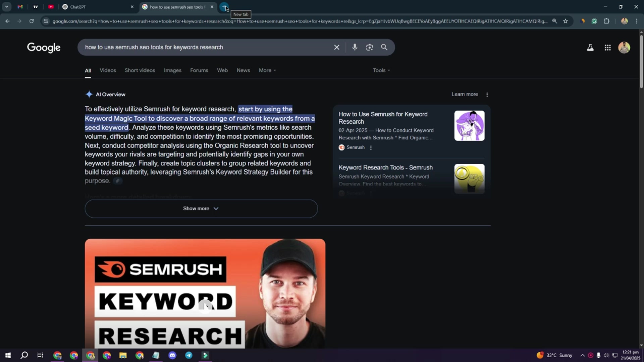Screen dimensions: 644x362
Task: Go forward to next page
Action: [x=19, y=21]
